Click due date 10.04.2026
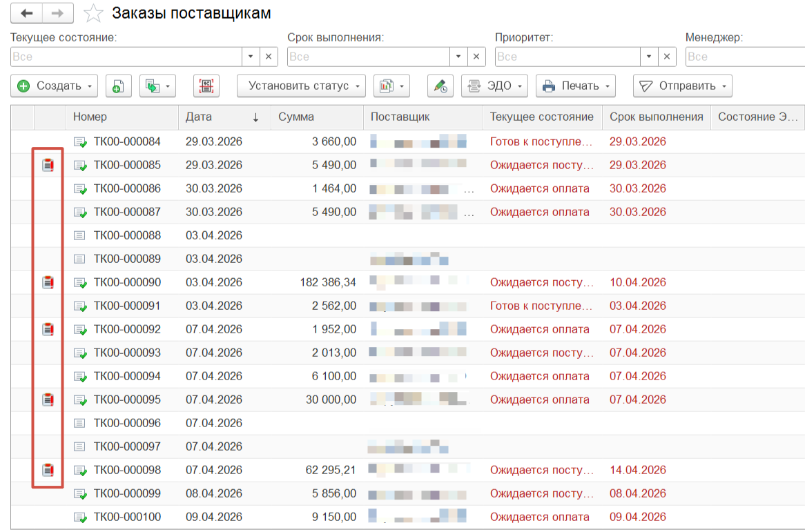The image size is (805, 532). [638, 283]
